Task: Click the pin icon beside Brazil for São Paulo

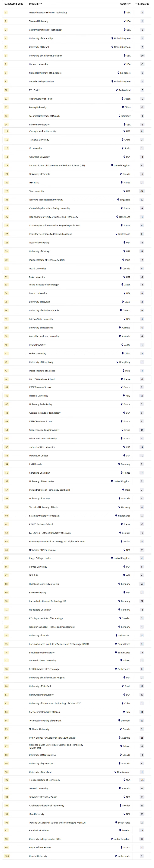Action: click(123, 686)
